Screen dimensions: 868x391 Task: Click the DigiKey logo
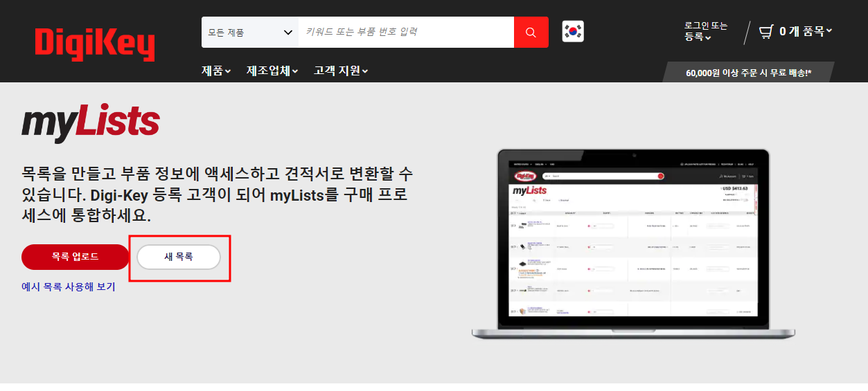[x=95, y=44]
